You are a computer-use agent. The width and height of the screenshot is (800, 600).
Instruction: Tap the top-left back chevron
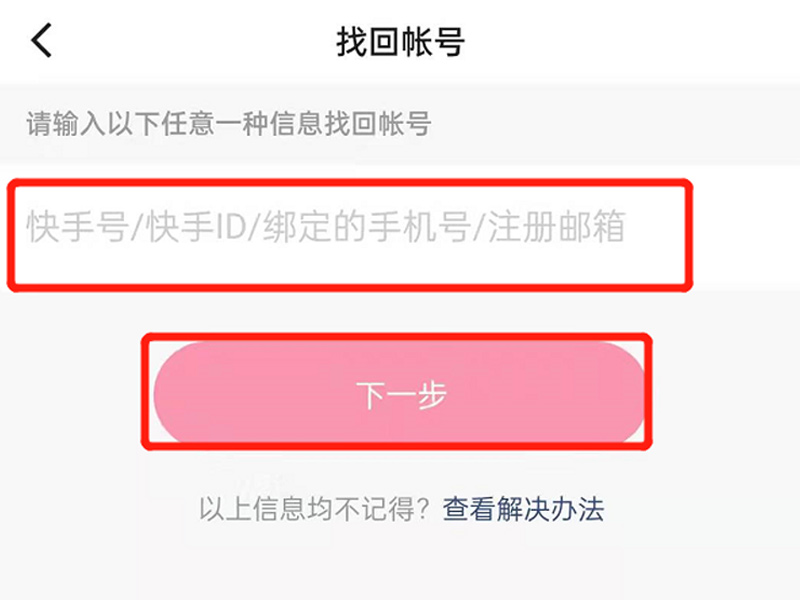coord(41,42)
